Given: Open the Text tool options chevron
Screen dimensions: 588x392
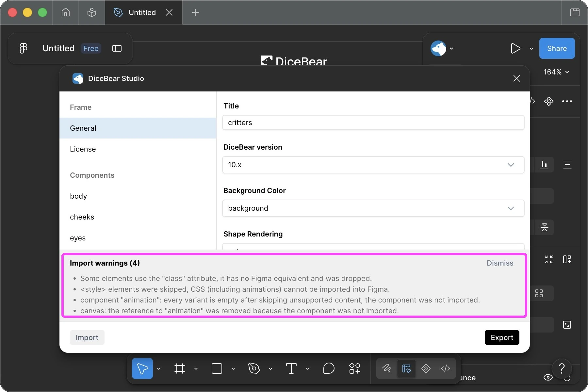Looking at the screenshot, I should [308, 369].
